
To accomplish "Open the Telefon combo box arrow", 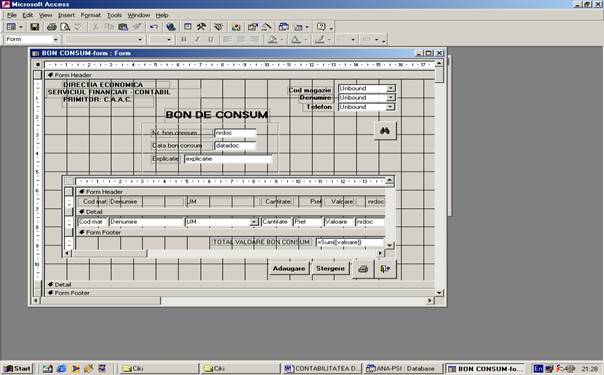I will [x=391, y=107].
